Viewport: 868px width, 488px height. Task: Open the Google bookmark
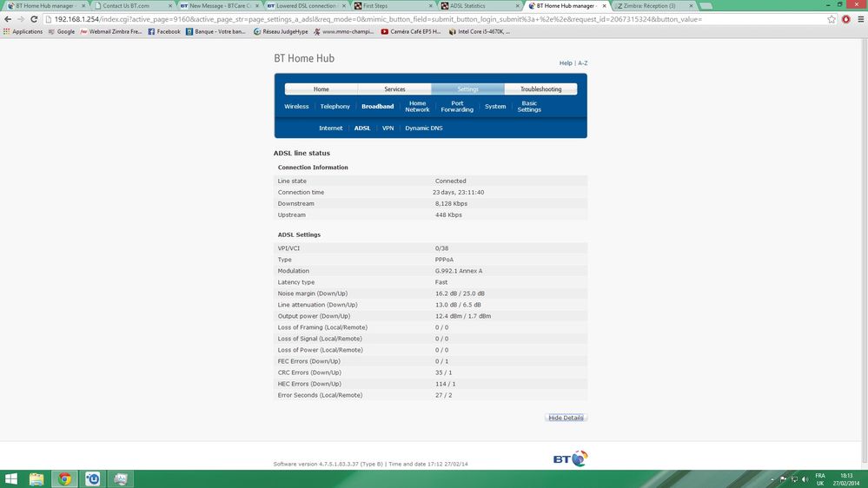click(x=62, y=31)
